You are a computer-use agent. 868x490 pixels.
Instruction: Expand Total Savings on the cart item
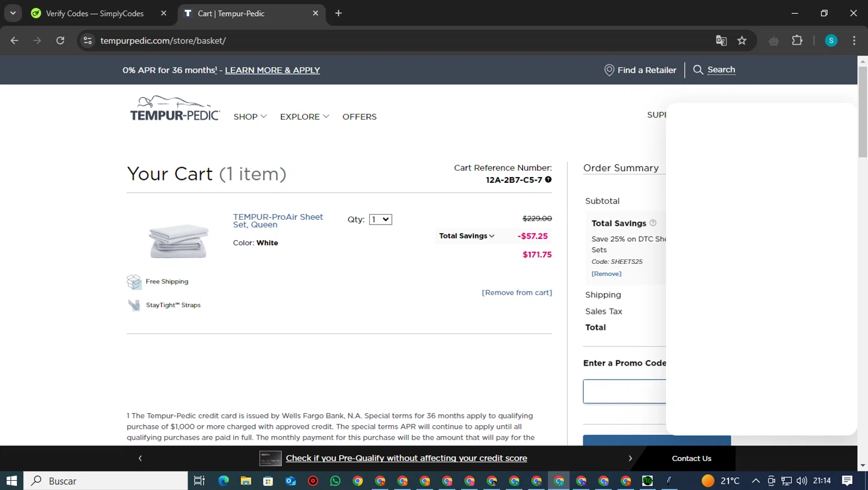466,236
